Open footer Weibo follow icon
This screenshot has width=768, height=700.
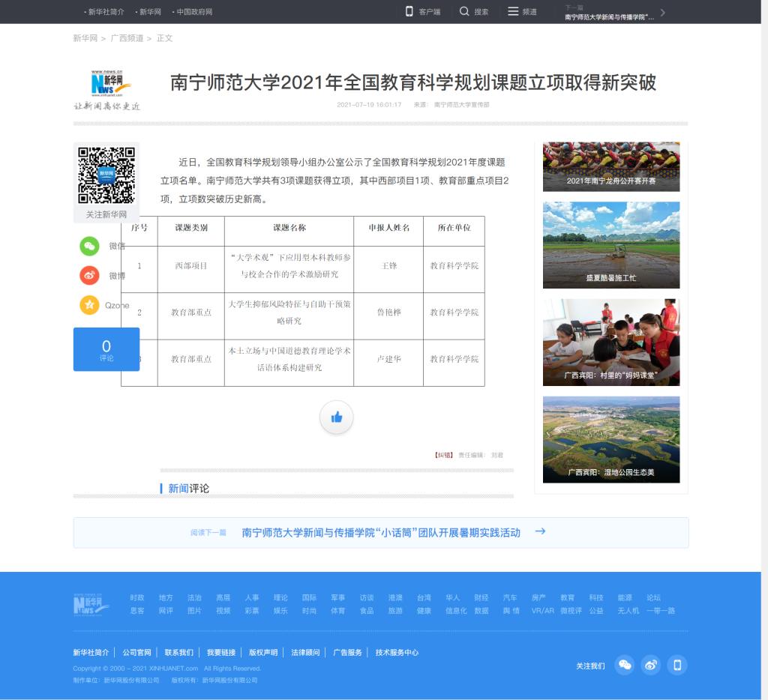651,666
